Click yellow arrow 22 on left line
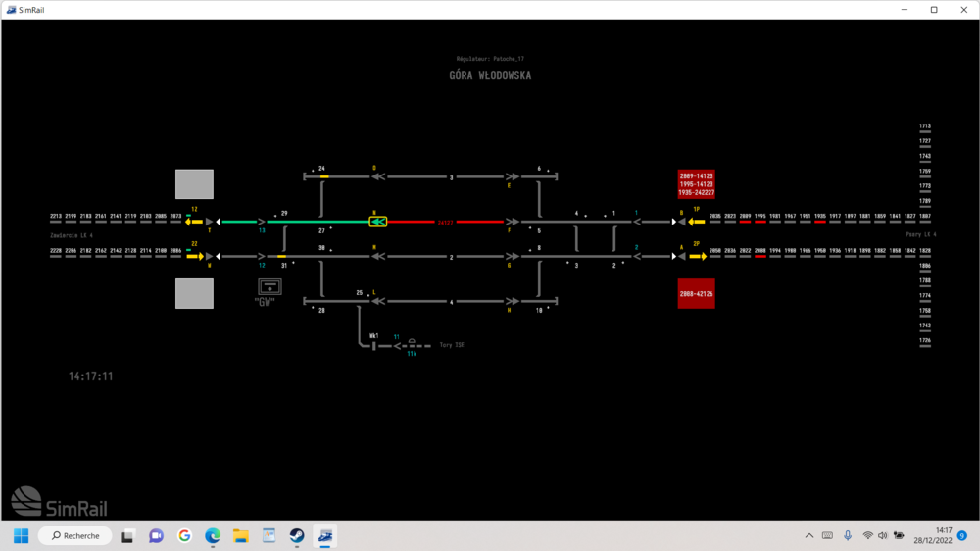Viewport: 980px width, 551px height. point(194,256)
